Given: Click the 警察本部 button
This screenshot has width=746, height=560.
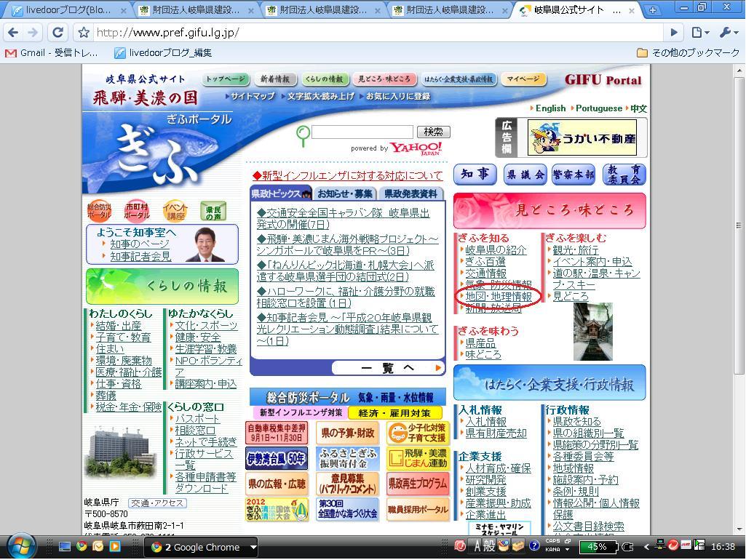Looking at the screenshot, I should [x=574, y=175].
